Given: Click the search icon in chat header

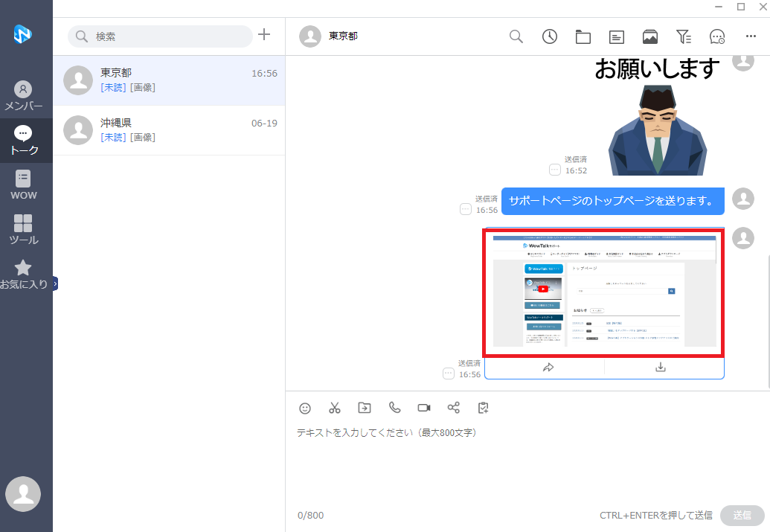Looking at the screenshot, I should (516, 36).
